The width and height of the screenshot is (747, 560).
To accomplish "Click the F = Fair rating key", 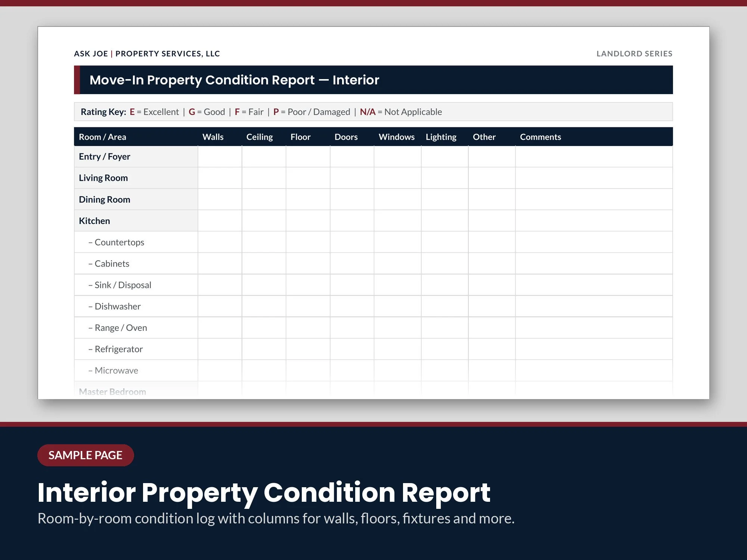I will coord(249,112).
